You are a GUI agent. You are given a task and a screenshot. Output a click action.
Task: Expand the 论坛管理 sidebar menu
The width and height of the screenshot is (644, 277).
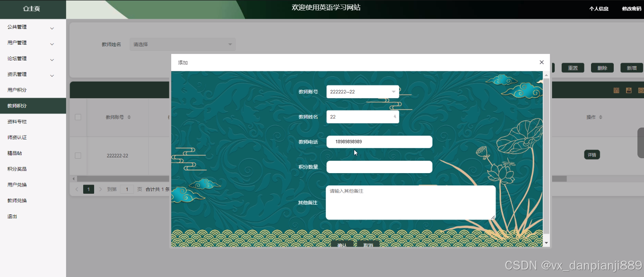coord(33,59)
